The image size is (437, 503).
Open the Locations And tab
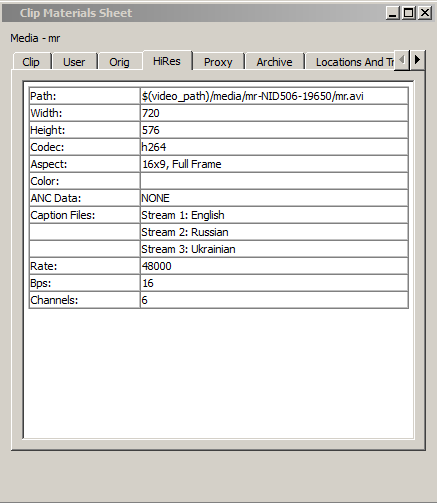[x=350, y=62]
